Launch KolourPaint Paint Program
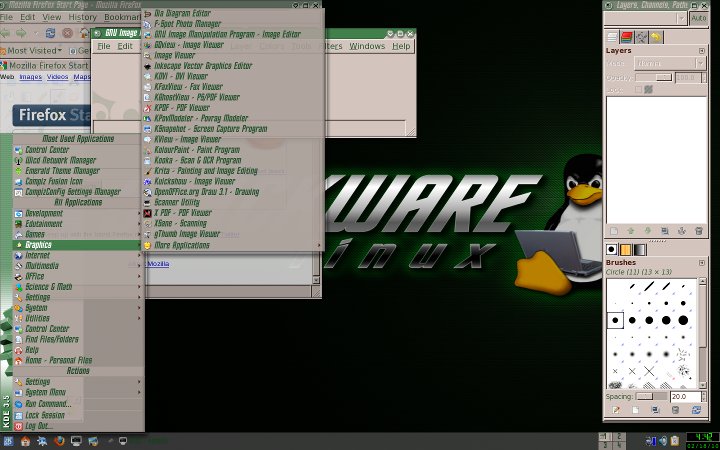Screen dimensions: 720x450 point(232,150)
